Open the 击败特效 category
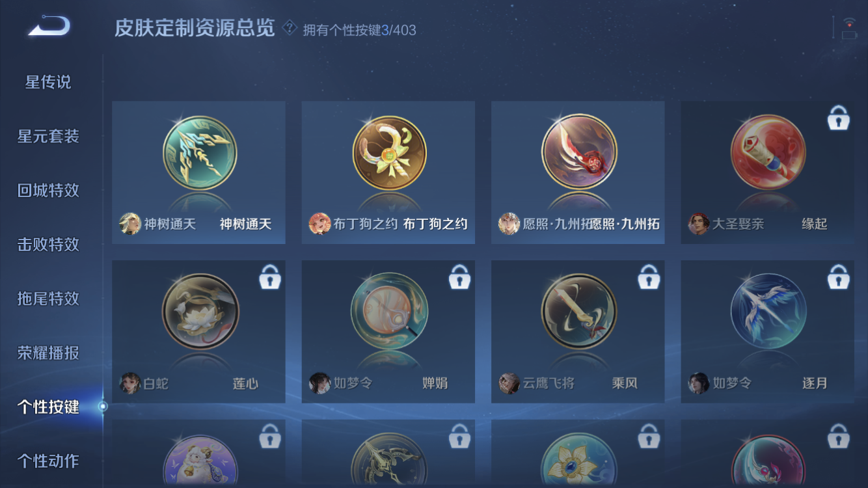 (48, 244)
